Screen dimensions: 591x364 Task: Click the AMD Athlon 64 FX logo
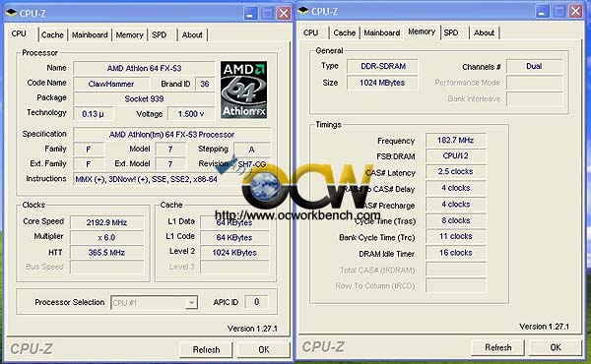(x=244, y=90)
